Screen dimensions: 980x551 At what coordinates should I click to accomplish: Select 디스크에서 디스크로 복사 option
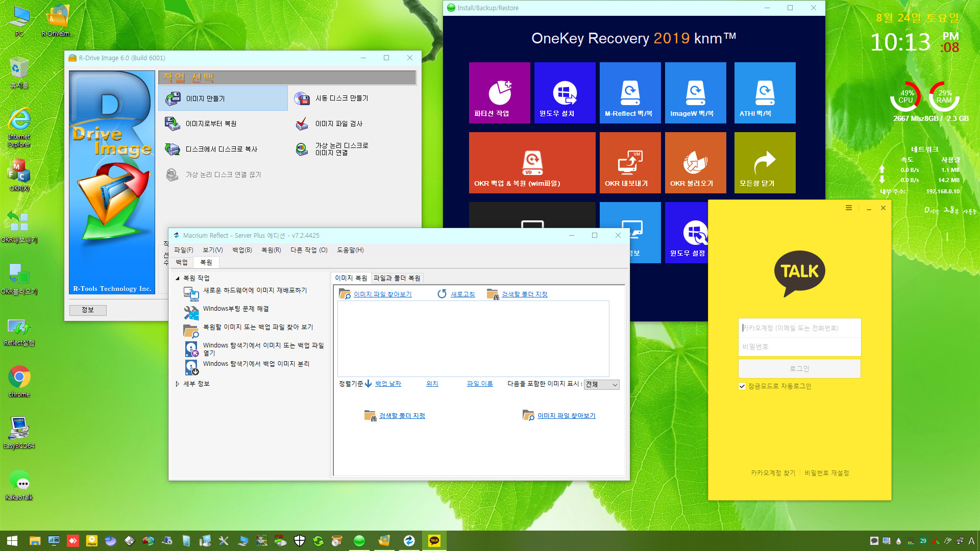click(x=211, y=149)
